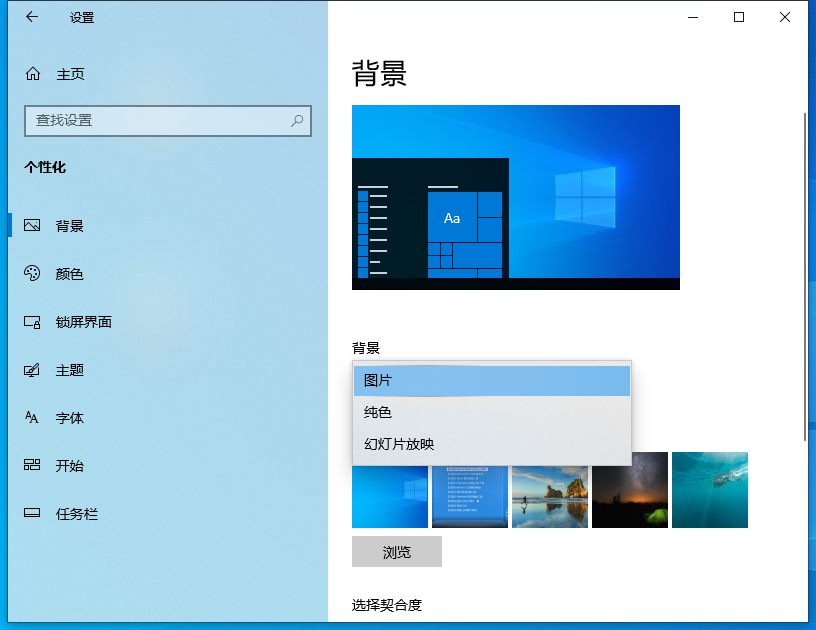Click the 背景 picture icon in the sidebar

click(x=33, y=226)
